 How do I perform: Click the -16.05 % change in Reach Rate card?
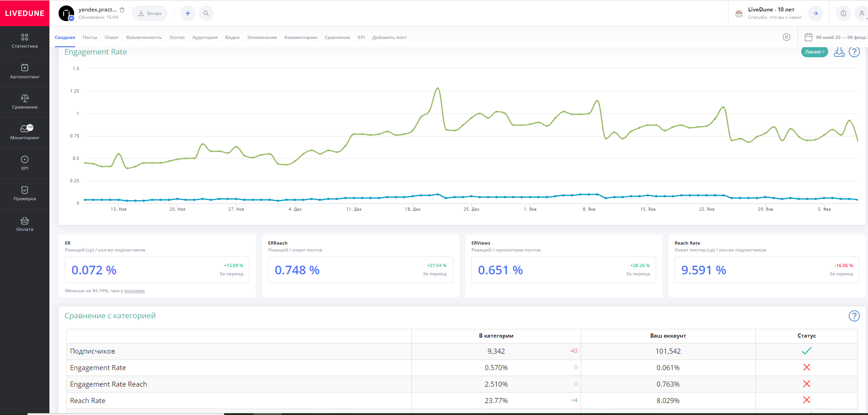(x=844, y=266)
